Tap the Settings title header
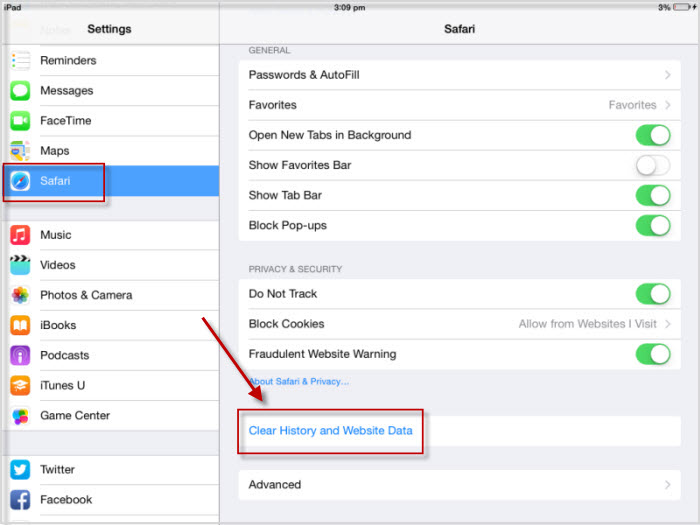700x525 pixels. tap(109, 29)
